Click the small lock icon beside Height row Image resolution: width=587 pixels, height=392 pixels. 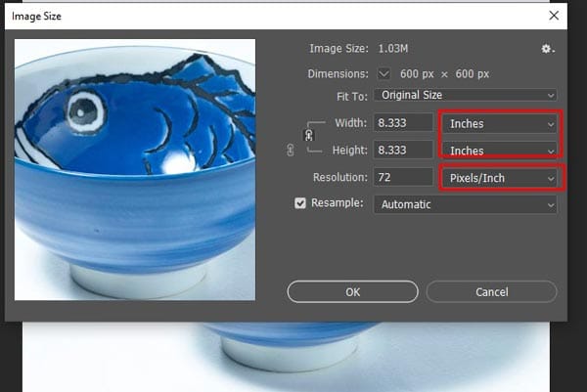(x=291, y=150)
